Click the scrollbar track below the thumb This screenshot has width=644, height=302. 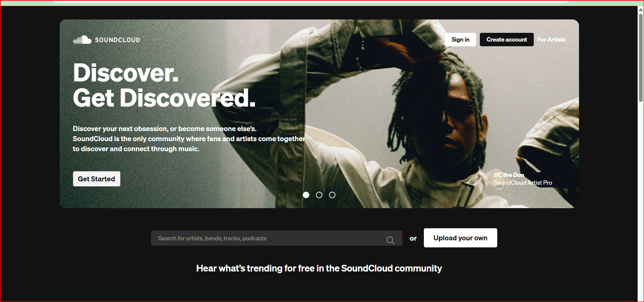point(641,201)
